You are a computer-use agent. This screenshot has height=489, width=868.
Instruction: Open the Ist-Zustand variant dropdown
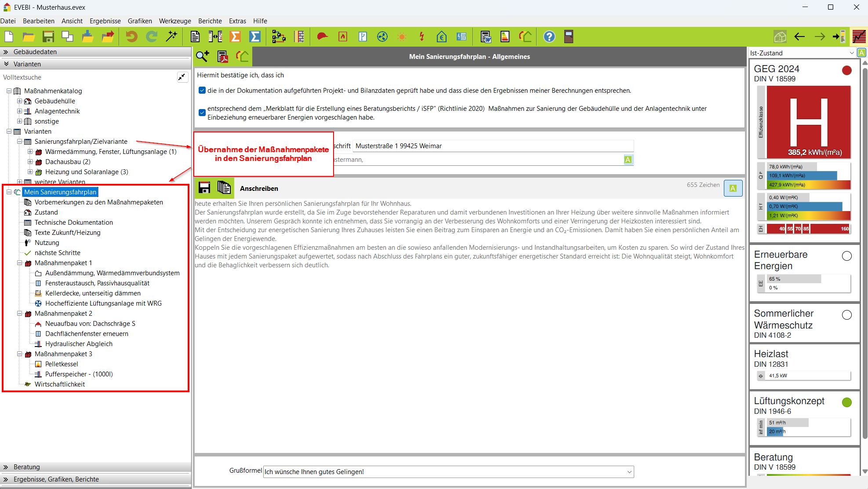coord(802,53)
